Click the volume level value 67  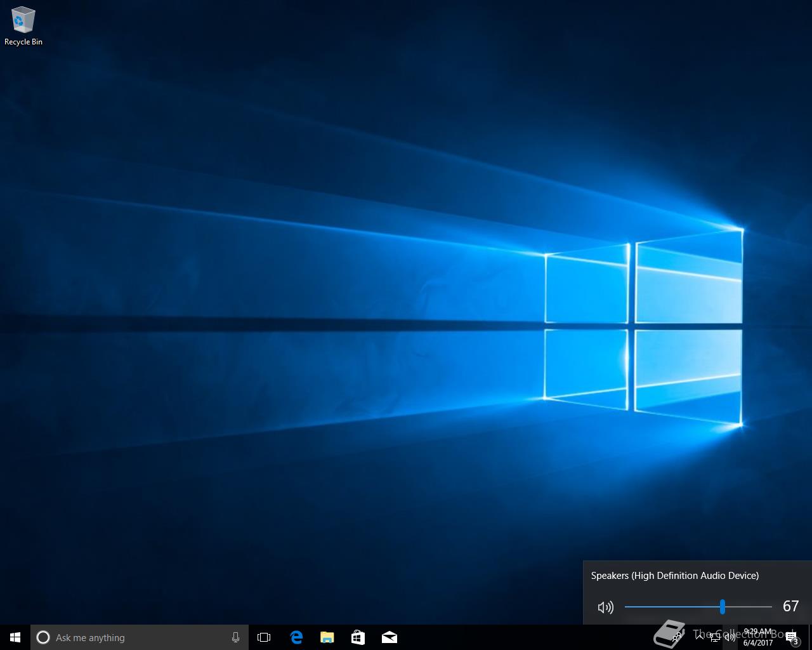(x=790, y=606)
